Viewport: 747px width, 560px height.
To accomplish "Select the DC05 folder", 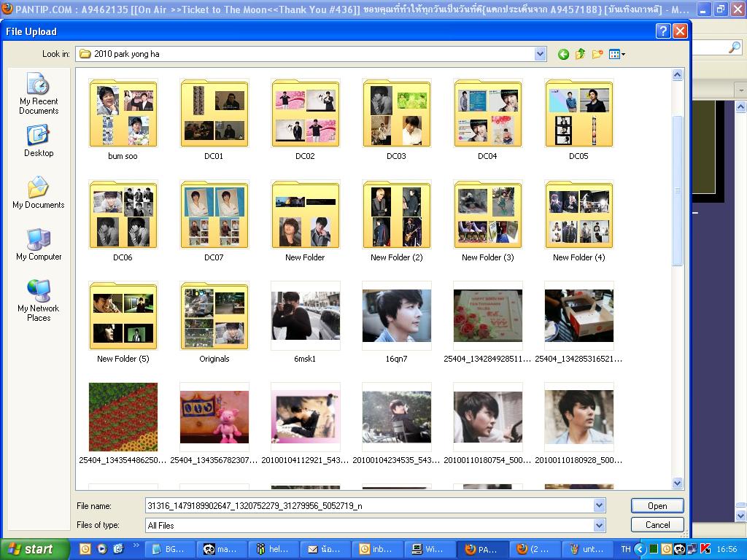I will pyautogui.click(x=578, y=120).
